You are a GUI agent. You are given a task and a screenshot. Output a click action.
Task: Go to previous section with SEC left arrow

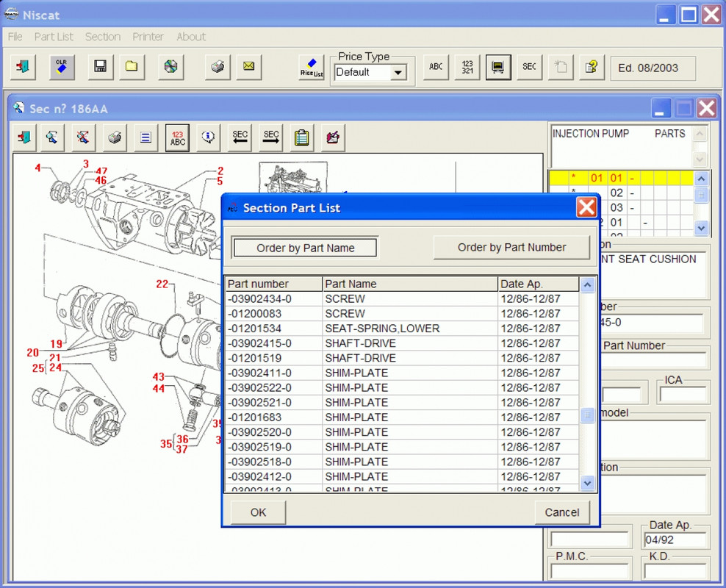coord(240,137)
